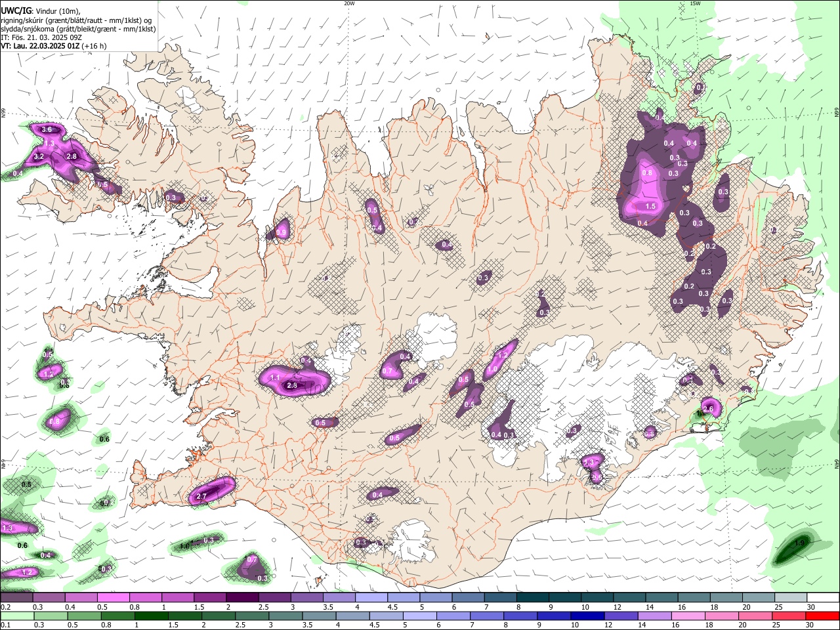The image size is (840, 630).
Task: Click the '0.9' snowfall value on the map
Action: click(282, 232)
